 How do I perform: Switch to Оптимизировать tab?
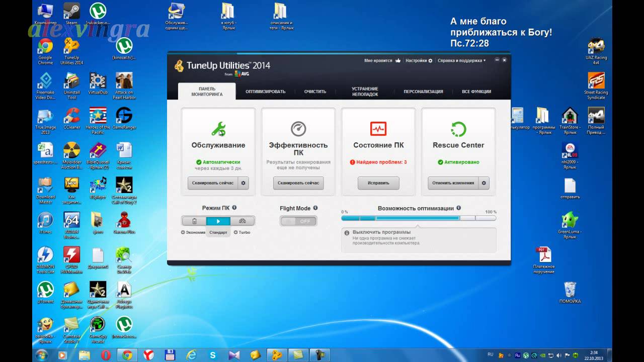click(266, 92)
